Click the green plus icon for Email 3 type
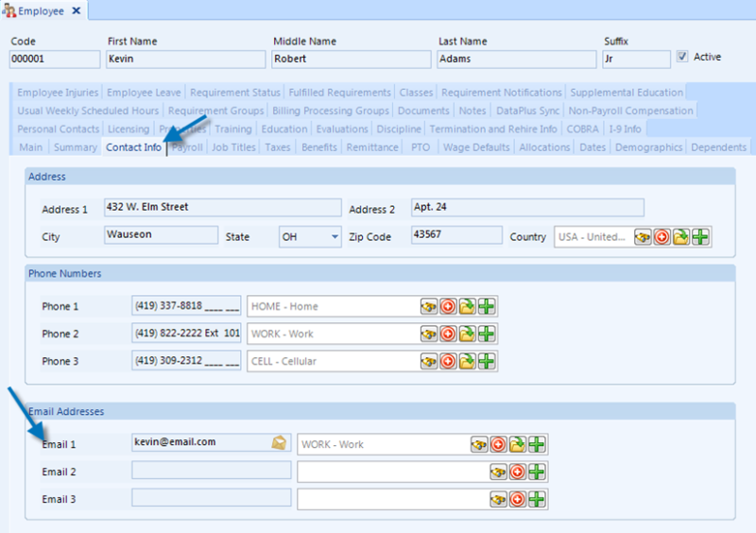The width and height of the screenshot is (756, 533). point(537,499)
